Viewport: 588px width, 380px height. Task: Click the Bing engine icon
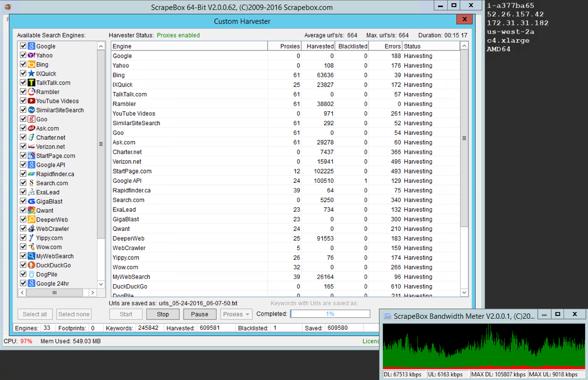pyautogui.click(x=31, y=64)
